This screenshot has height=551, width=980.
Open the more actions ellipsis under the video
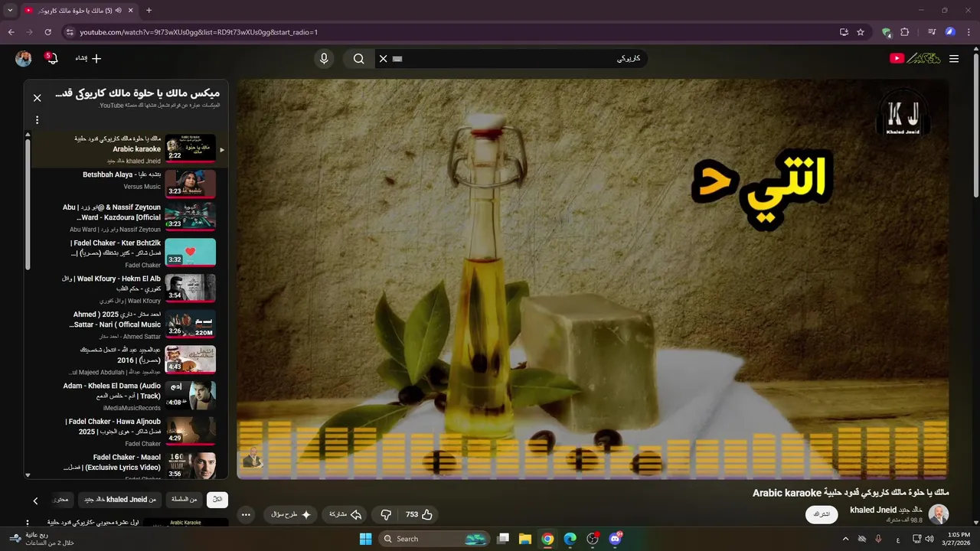click(x=246, y=515)
